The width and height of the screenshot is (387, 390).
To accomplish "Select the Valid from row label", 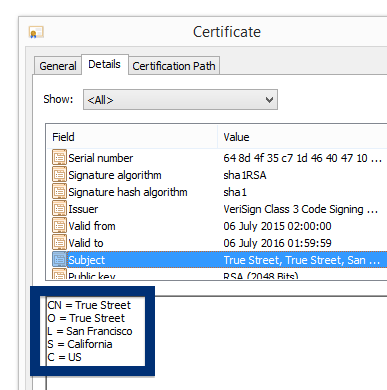I will tap(92, 226).
